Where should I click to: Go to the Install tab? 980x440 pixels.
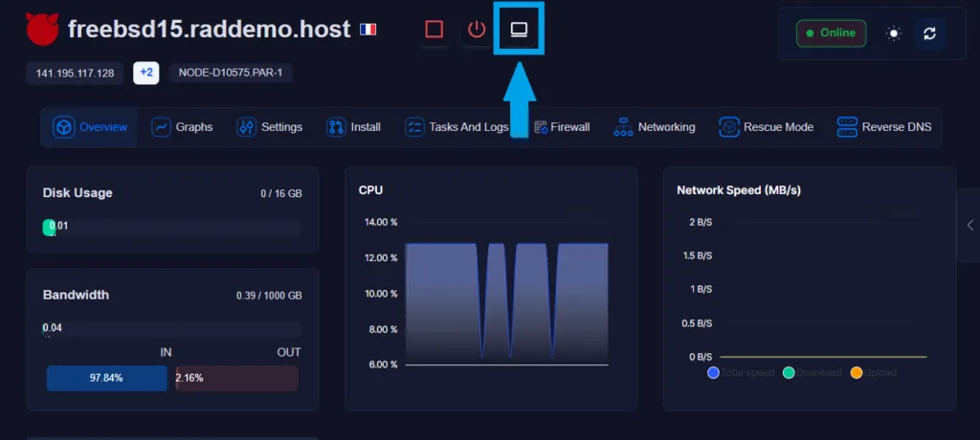tap(354, 127)
